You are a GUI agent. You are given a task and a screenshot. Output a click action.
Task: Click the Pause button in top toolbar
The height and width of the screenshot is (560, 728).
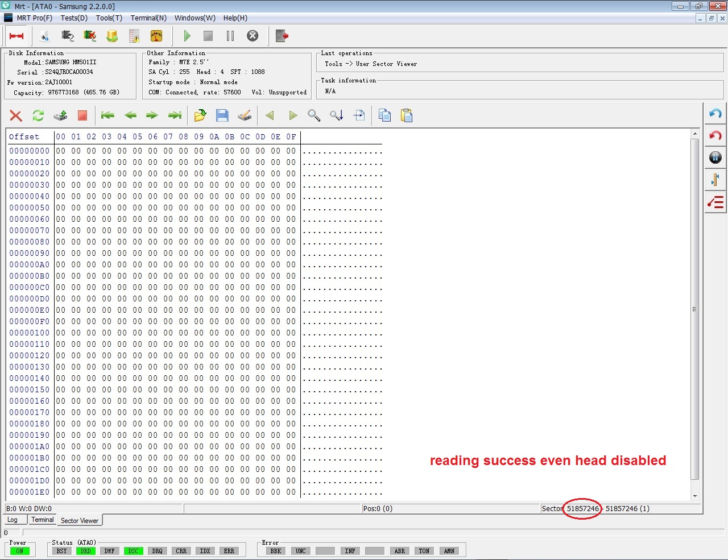(x=230, y=36)
